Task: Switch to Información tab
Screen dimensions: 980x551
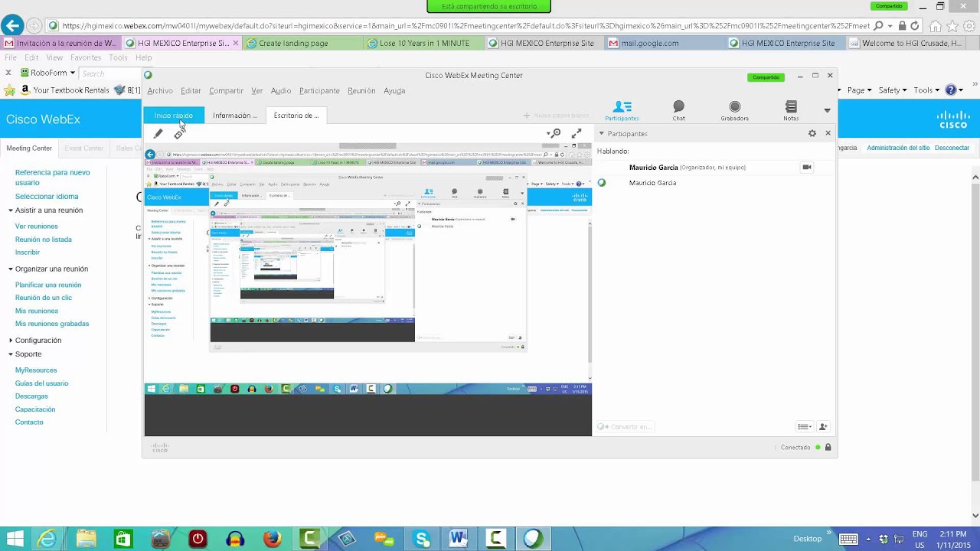Action: pos(234,116)
